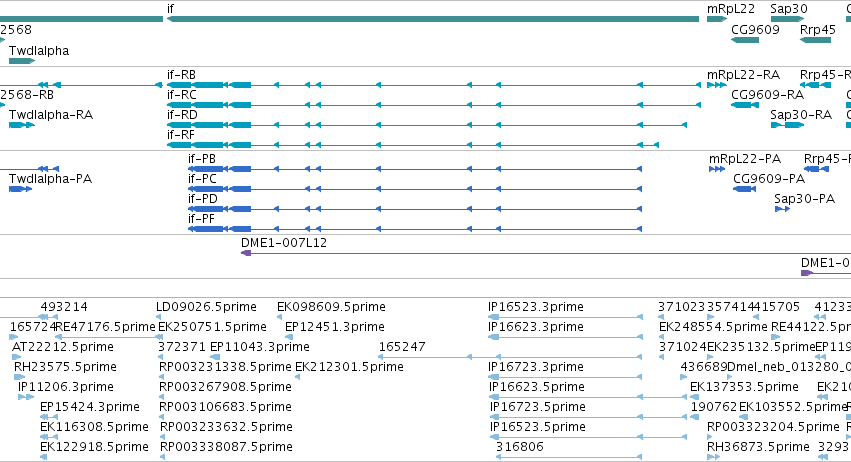Click the IP11206.3prime EST label

coord(66,387)
